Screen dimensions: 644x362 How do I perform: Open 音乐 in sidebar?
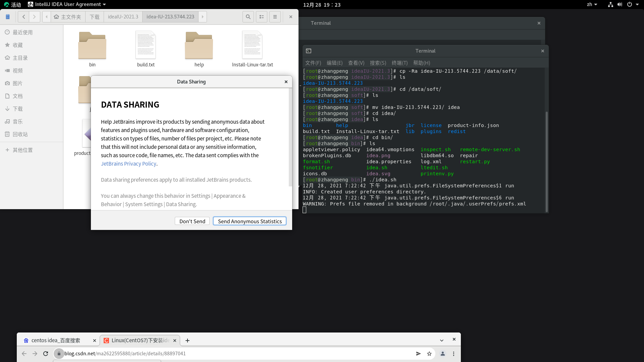tap(32, 121)
